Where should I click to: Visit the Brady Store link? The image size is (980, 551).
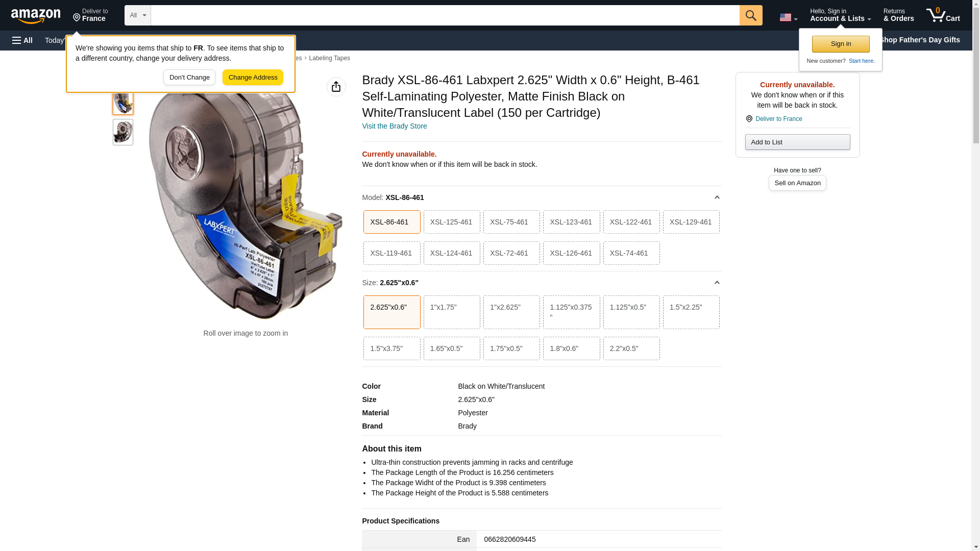pos(394,126)
